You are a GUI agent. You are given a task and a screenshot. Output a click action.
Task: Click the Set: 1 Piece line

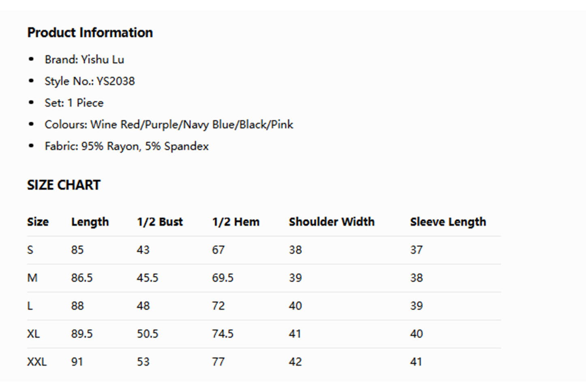pyautogui.click(x=74, y=103)
